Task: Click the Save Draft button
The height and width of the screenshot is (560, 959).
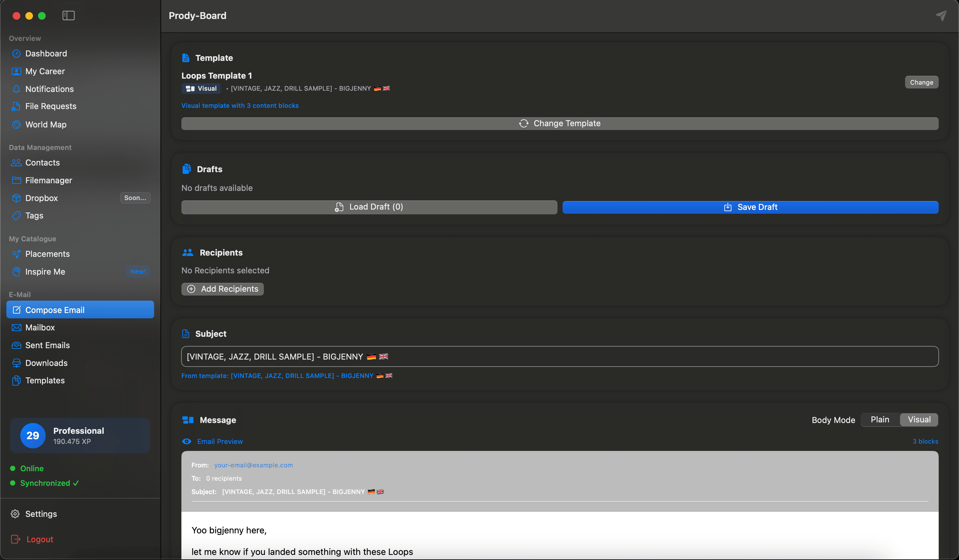Action: [750, 207]
